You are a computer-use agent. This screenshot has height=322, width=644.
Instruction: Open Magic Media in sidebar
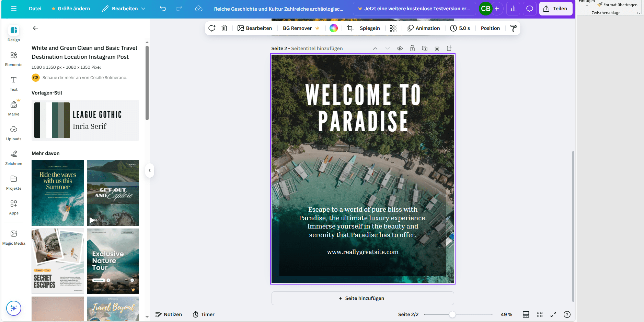tap(14, 237)
